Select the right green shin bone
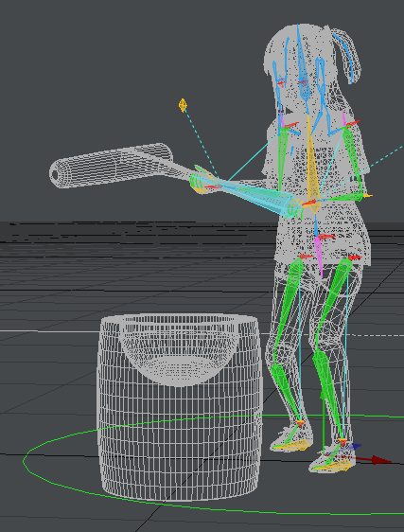 [327, 391]
